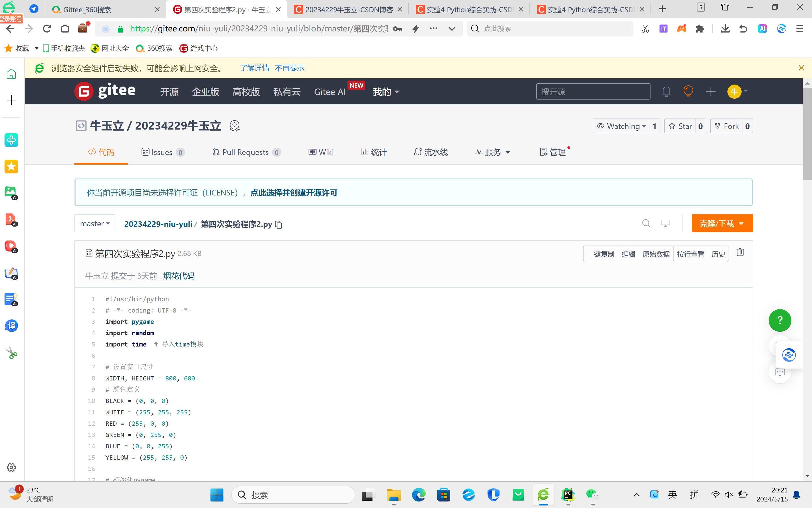Click 点此选择并创建开源许可 link
The width and height of the screenshot is (812, 508).
click(x=294, y=193)
